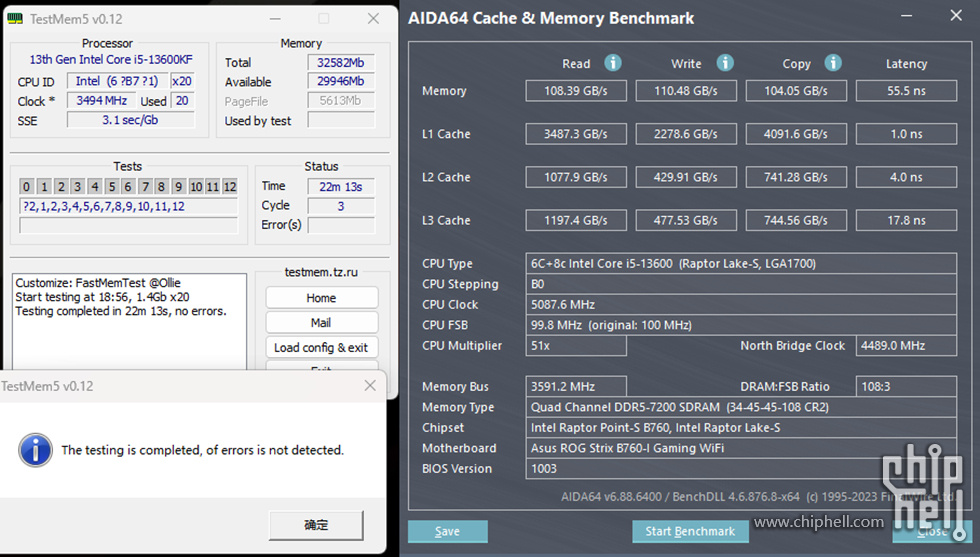Minimize the AIDA64 benchmark window

906,16
